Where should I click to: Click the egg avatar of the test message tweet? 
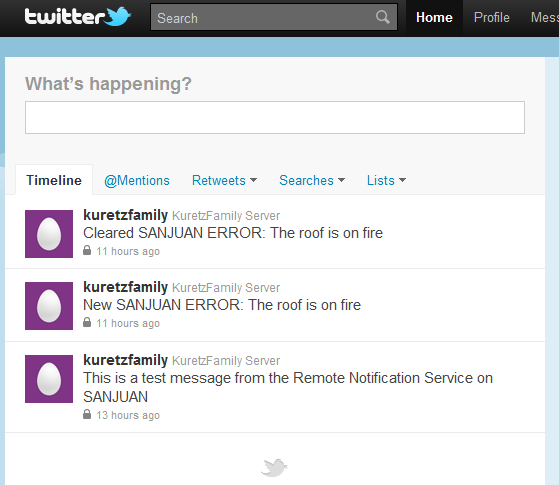coord(49,379)
